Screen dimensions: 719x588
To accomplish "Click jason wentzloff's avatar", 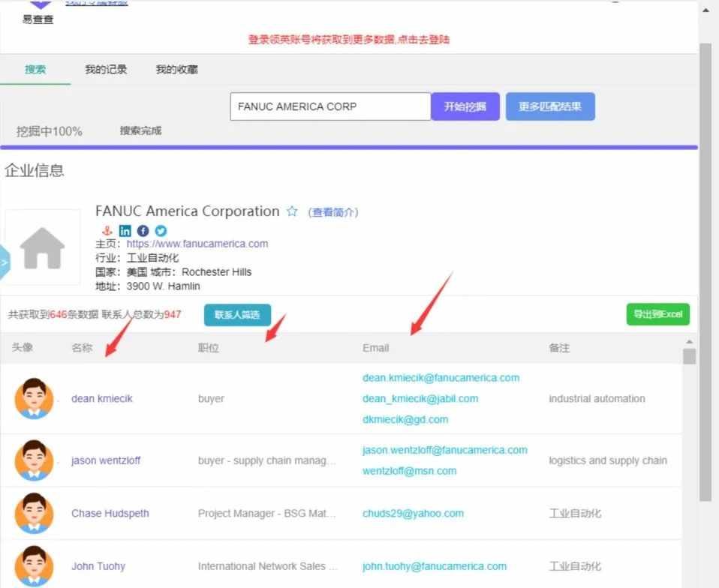I will pyautogui.click(x=34, y=460).
